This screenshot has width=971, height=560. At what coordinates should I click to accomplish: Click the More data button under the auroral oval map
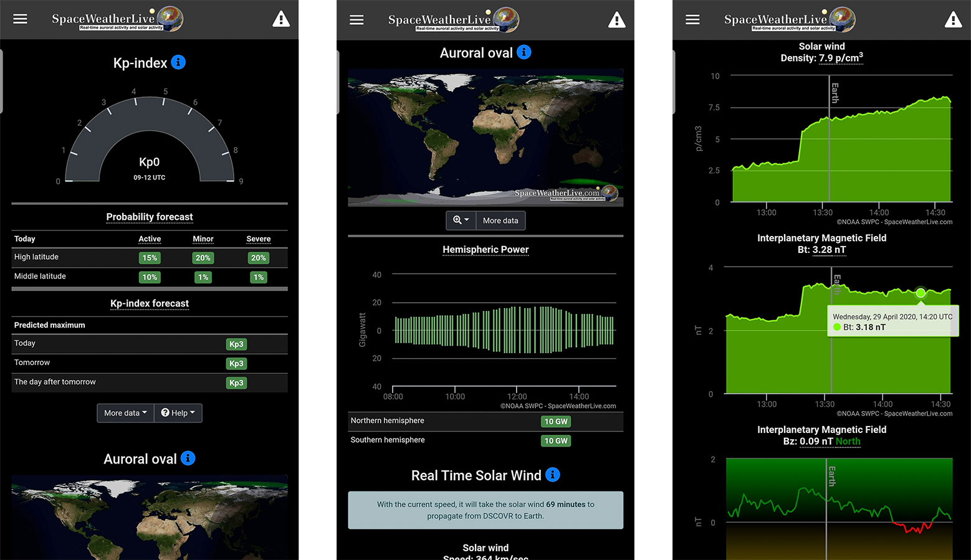pyautogui.click(x=500, y=220)
